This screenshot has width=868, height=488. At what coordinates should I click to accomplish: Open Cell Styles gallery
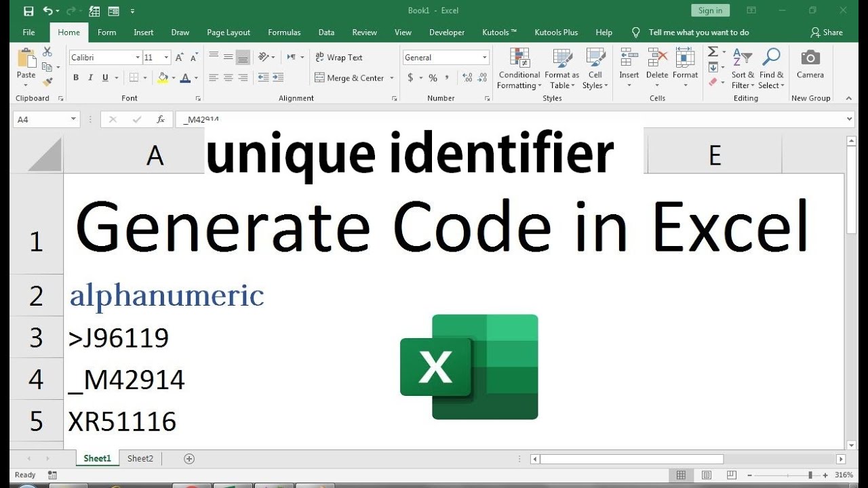pyautogui.click(x=595, y=68)
